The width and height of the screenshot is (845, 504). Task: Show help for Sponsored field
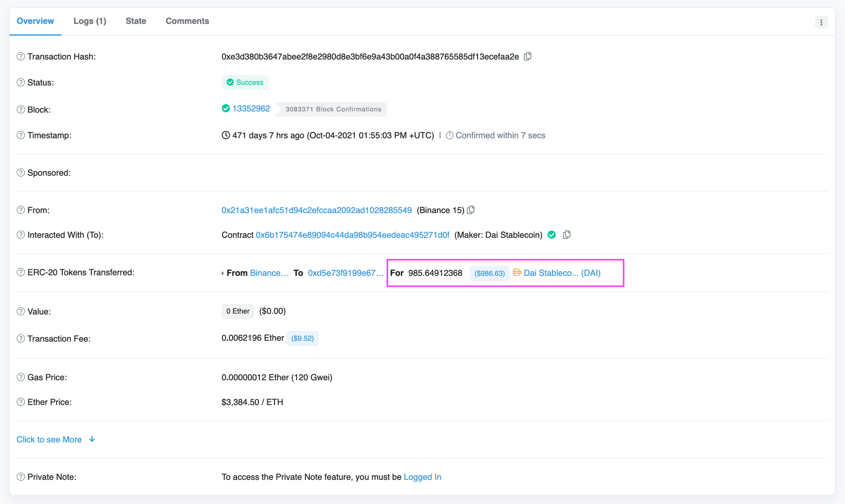21,172
